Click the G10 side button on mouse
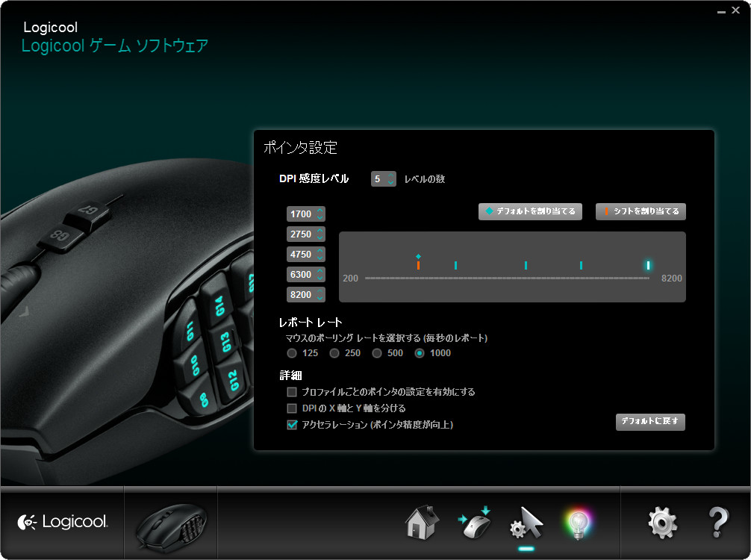751x560 pixels. tap(194, 366)
